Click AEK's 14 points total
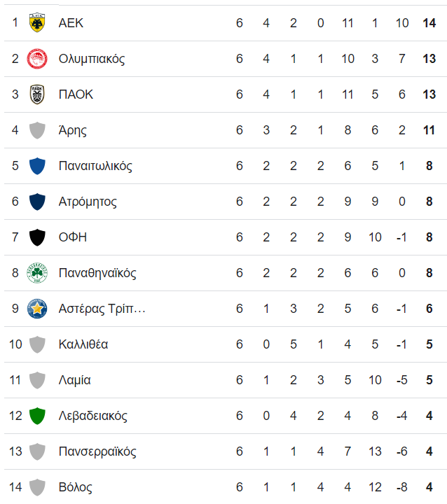Viewport: 447px width, 504px height. (x=429, y=23)
